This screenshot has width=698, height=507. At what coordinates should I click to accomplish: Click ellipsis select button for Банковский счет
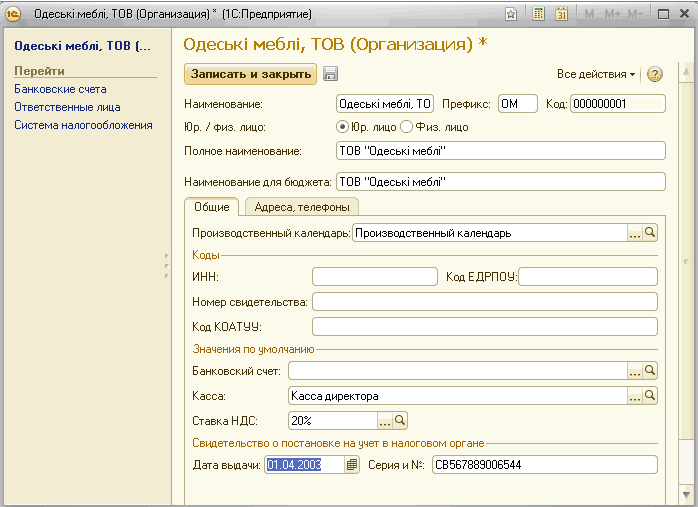point(635,370)
